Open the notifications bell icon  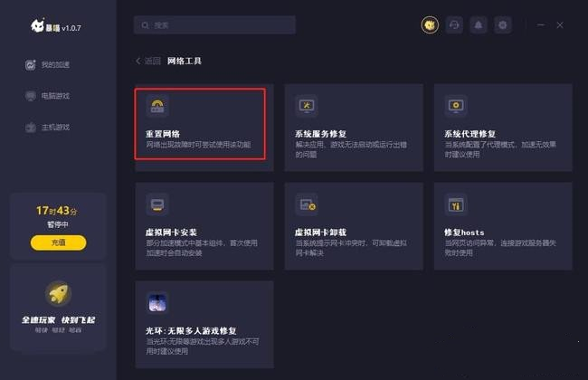479,25
